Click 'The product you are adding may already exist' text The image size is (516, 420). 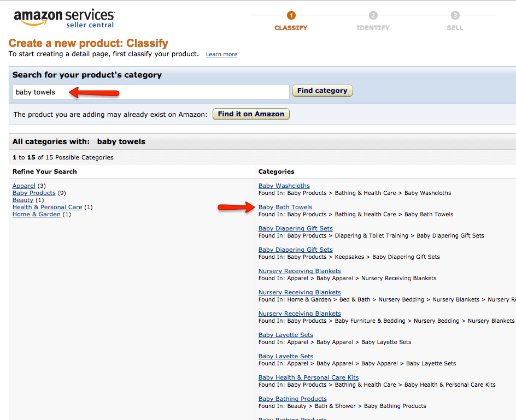click(110, 115)
